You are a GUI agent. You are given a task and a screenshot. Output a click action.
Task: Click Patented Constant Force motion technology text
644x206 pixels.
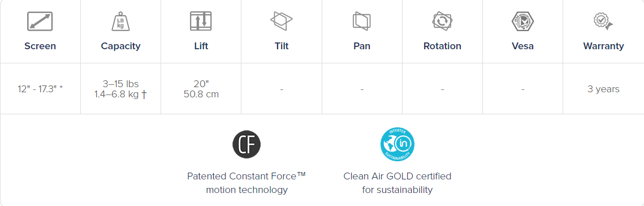click(x=247, y=183)
